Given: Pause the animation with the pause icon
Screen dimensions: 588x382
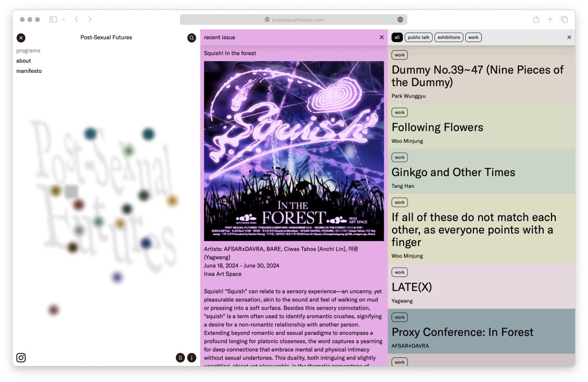Looking at the screenshot, I should coord(180,358).
